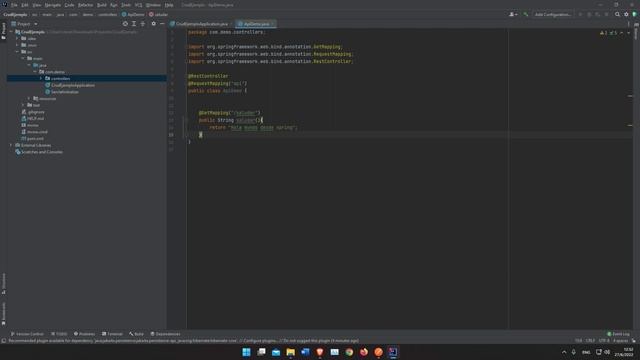The image size is (640, 360).
Task: Open the Dependencies tool window
Action: point(165,334)
